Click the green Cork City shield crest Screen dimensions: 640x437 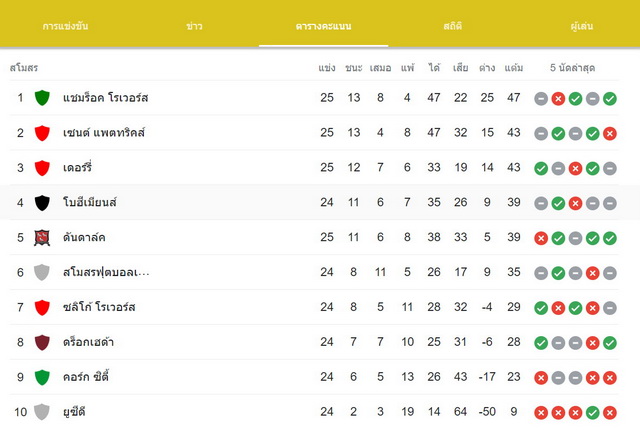[x=42, y=377]
